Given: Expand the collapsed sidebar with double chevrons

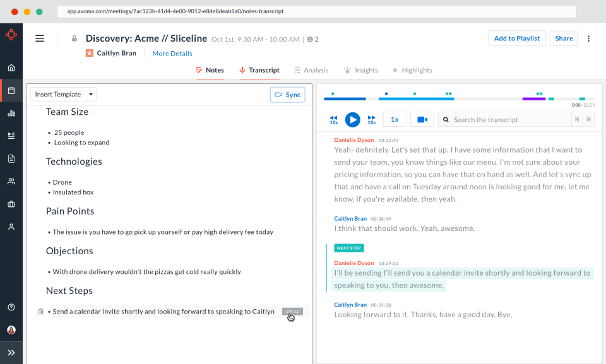Looking at the screenshot, I should [x=11, y=353].
